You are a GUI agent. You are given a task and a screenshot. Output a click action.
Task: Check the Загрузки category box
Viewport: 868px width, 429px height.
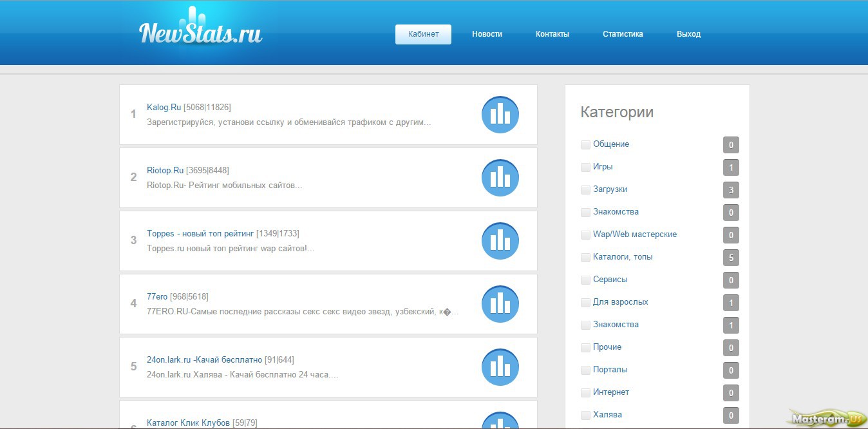click(585, 190)
